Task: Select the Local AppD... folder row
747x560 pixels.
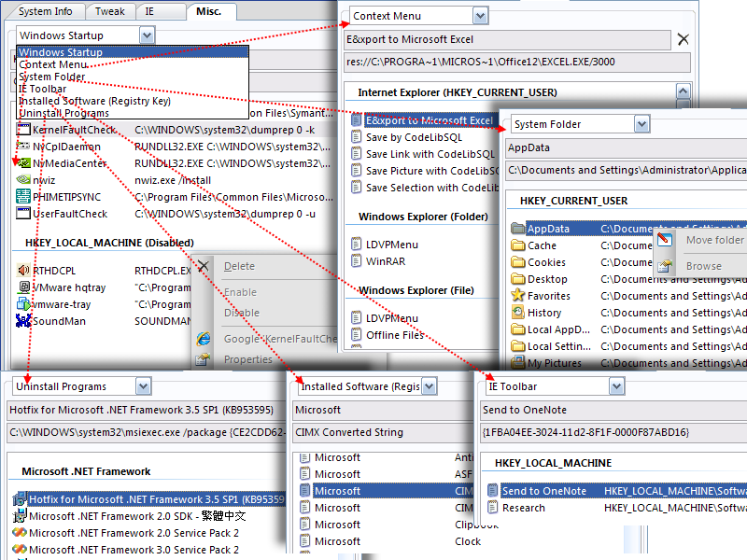Action: tap(627, 329)
